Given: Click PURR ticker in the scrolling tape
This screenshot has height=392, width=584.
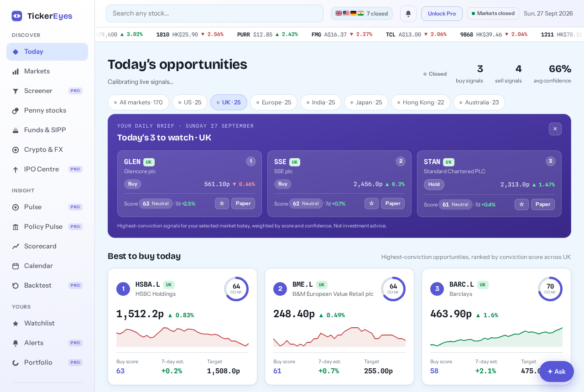Looking at the screenshot, I should [x=267, y=35].
